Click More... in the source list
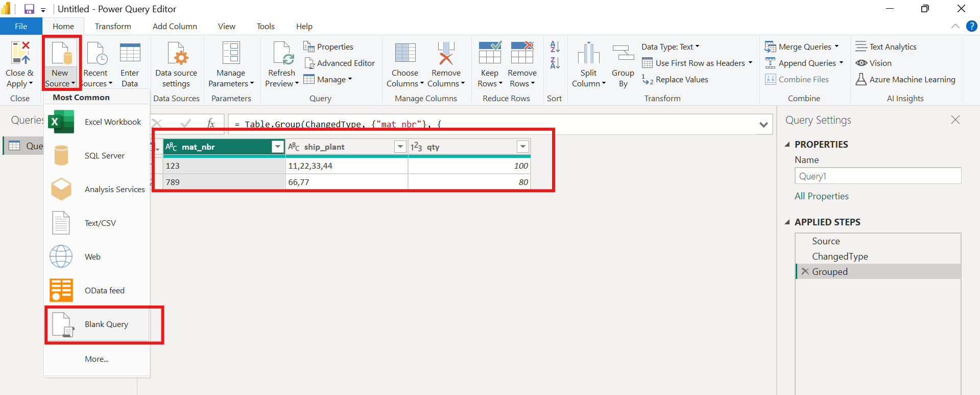The image size is (980, 395). coord(97,359)
